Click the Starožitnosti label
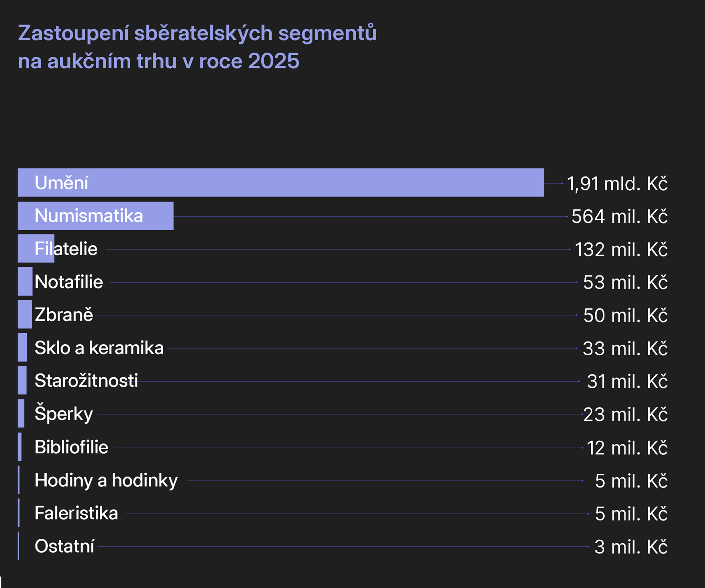This screenshot has height=588, width=705. coord(86,381)
